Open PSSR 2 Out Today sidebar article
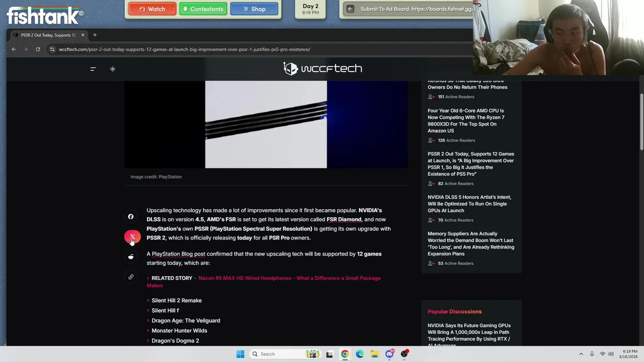 471,164
